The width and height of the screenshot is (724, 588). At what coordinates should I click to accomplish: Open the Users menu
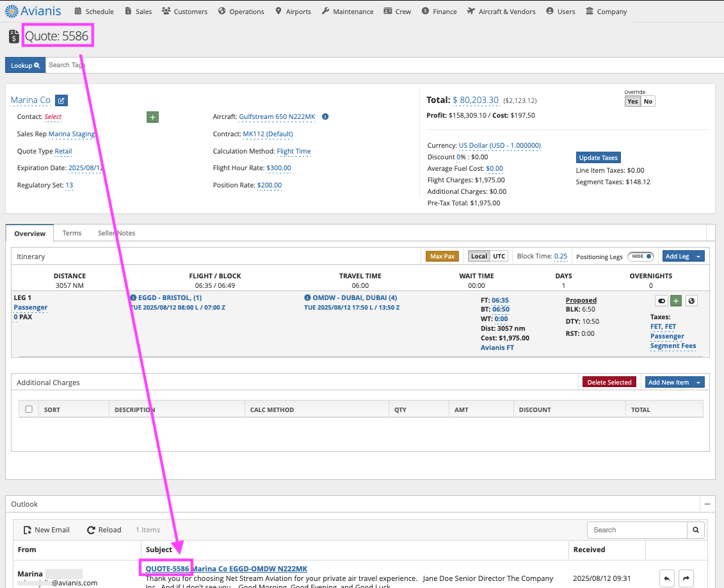click(x=561, y=11)
